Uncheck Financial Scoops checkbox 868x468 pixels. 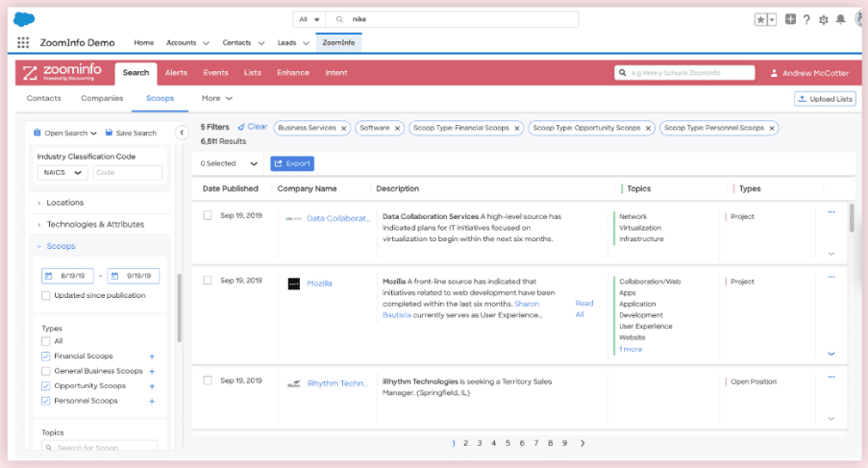[46, 357]
